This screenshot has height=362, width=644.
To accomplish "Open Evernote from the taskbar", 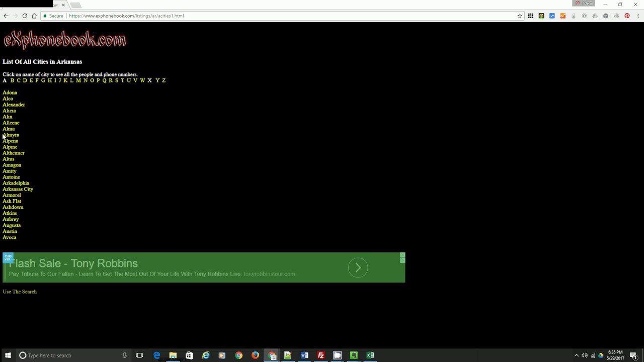I will (x=354, y=355).
